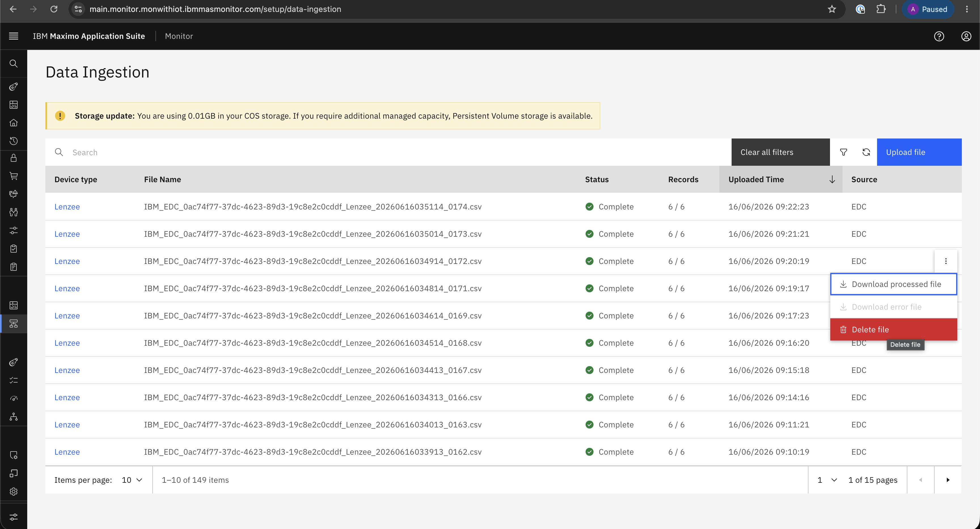The width and height of the screenshot is (980, 529).
Task: Open the browser extensions puzzle icon
Action: (x=881, y=9)
